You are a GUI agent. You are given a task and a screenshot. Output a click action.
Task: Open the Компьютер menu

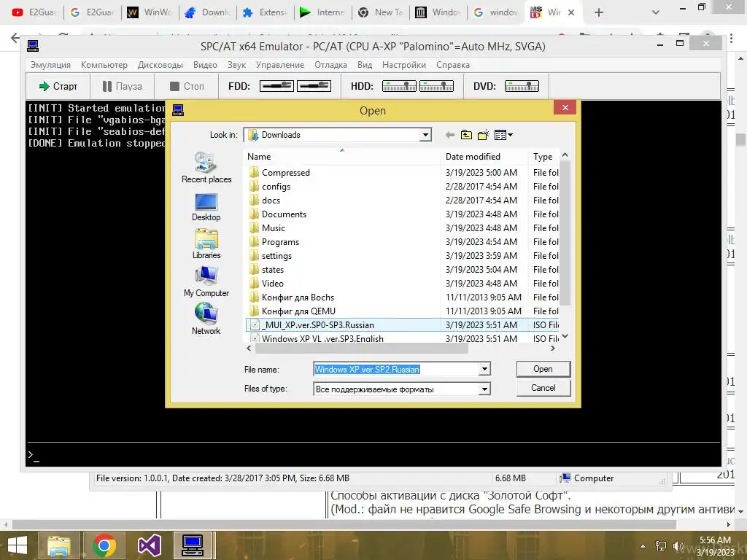(104, 65)
